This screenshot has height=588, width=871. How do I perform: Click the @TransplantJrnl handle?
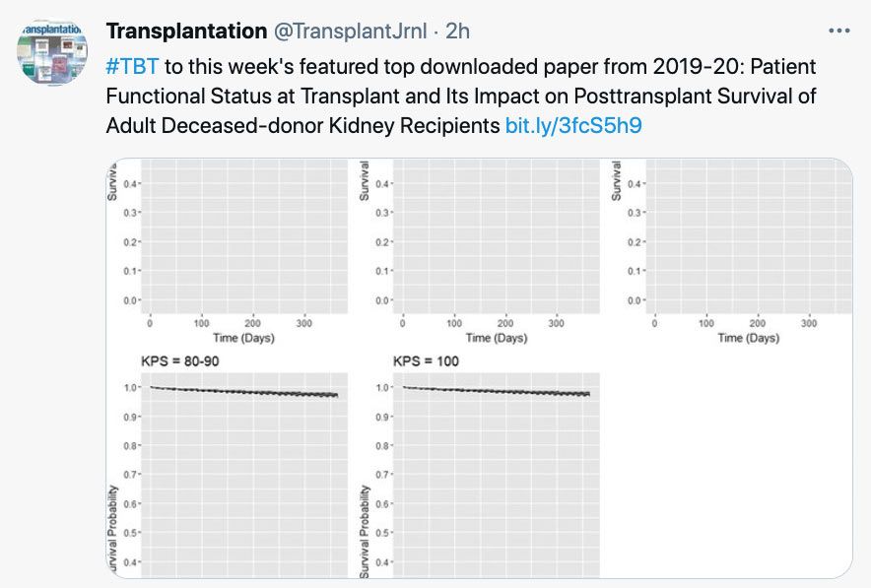(x=350, y=32)
